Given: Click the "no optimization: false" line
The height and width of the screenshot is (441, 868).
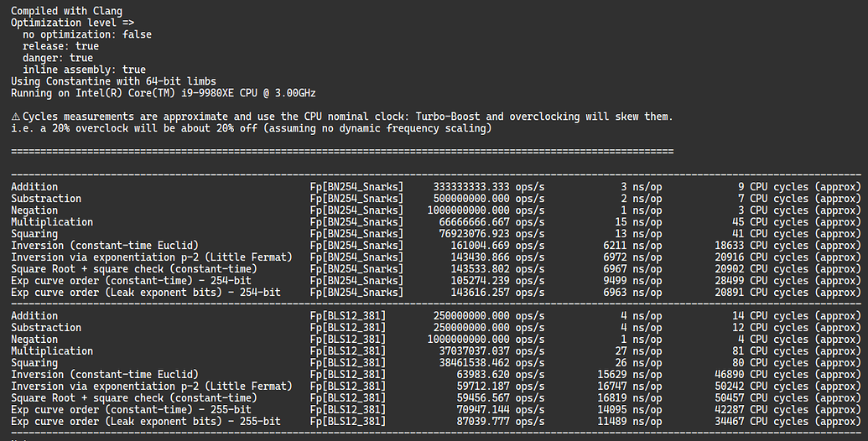Looking at the screenshot, I should (87, 34).
